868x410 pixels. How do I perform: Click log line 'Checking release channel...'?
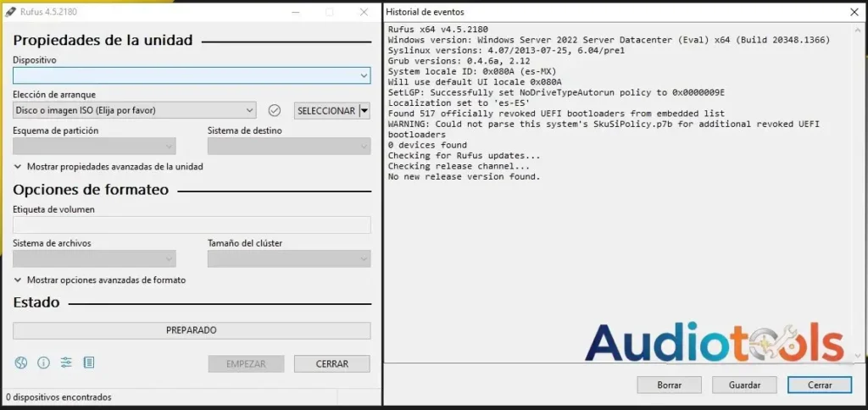(459, 166)
